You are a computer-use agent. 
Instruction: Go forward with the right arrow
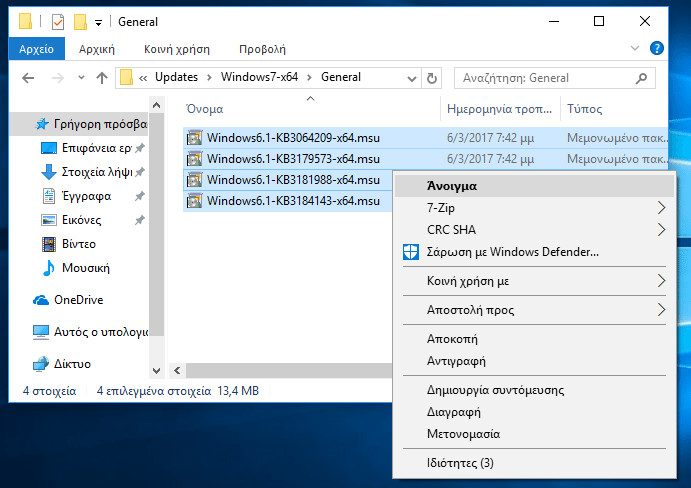point(57,78)
